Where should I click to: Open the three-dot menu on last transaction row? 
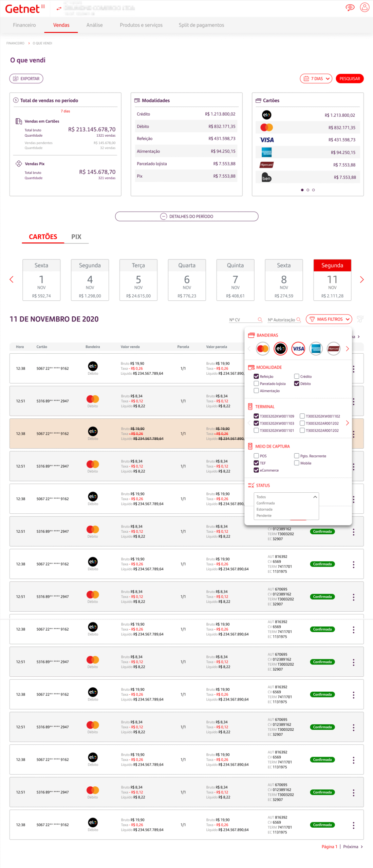(x=353, y=825)
